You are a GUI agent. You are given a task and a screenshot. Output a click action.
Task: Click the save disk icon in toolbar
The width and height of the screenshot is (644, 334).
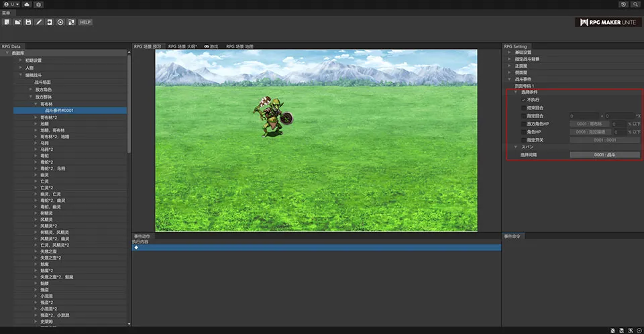click(28, 22)
